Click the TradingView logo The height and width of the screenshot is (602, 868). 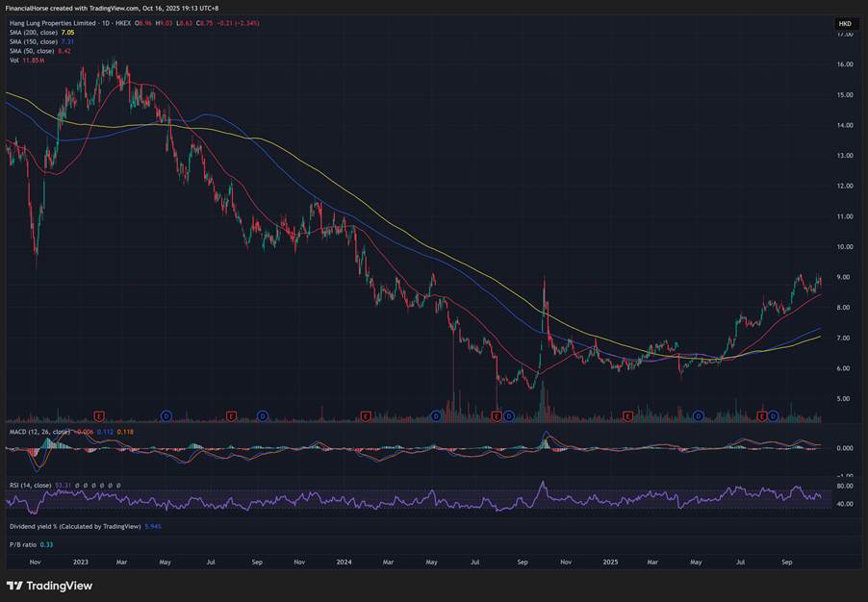pos(49,586)
